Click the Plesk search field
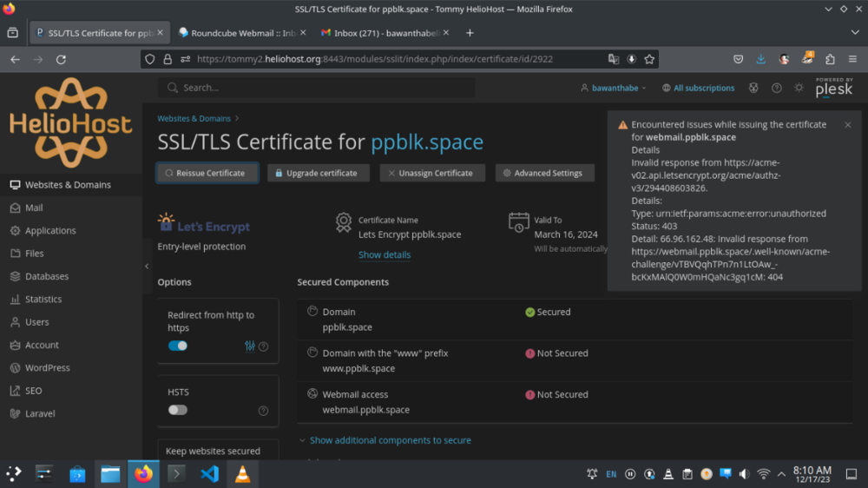The width and height of the screenshot is (868, 488). pyautogui.click(x=316, y=88)
